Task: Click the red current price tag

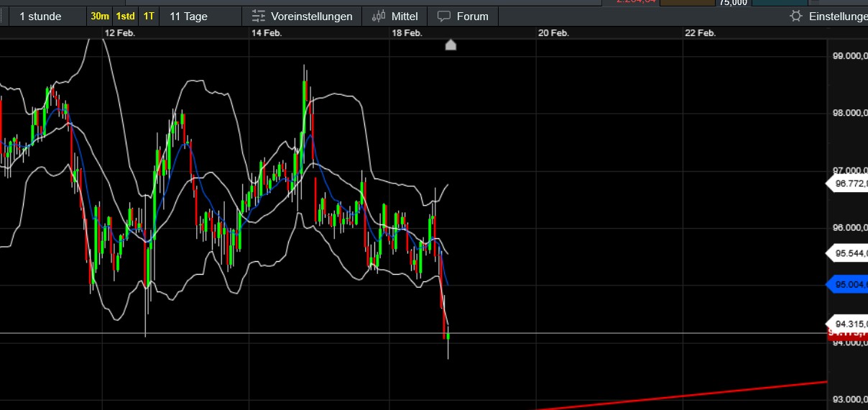Action: 848,334
